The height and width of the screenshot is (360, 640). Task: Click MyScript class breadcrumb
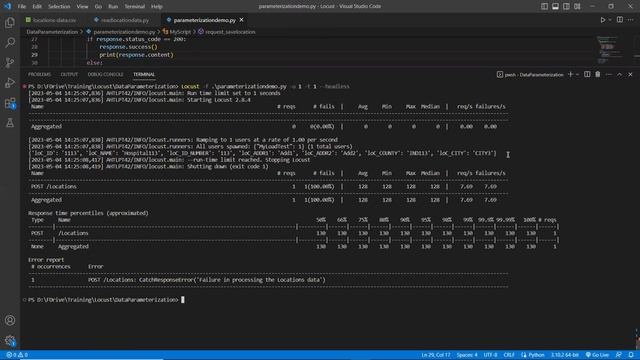point(177,32)
